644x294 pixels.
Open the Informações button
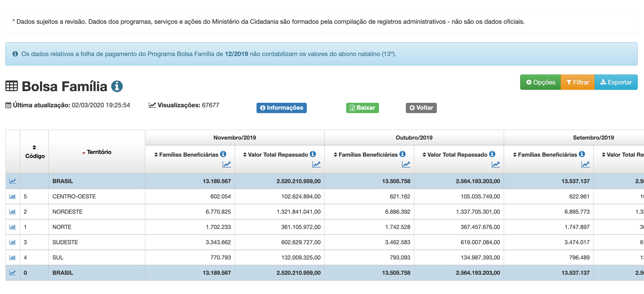click(x=281, y=108)
